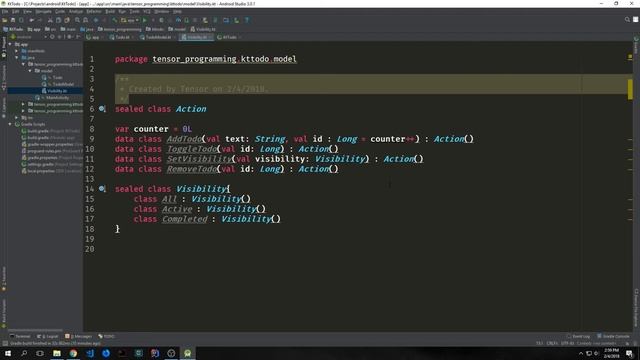Screen dimensions: 640x360
Task: Select MainActivity in project tree
Action: click(52, 98)
